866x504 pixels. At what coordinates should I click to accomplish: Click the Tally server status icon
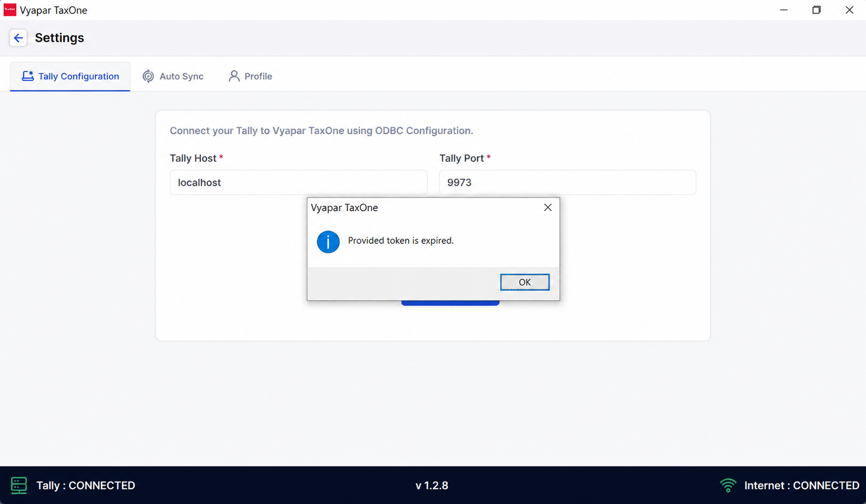point(19,485)
